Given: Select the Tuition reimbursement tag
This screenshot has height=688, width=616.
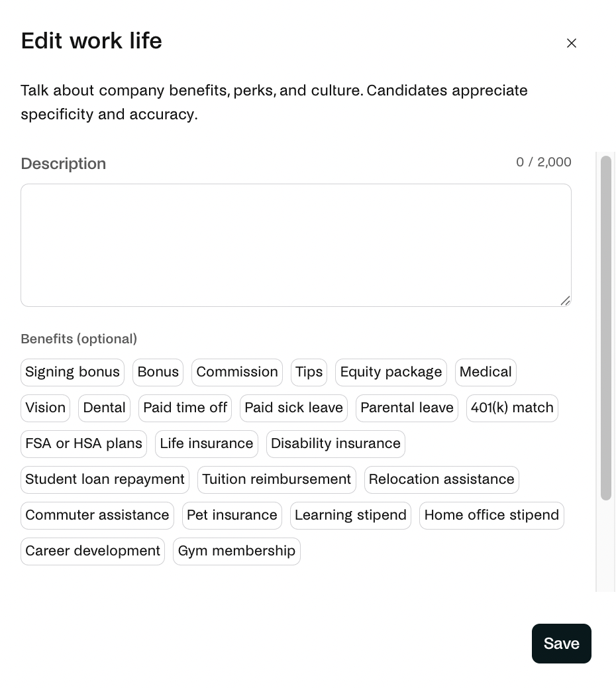Looking at the screenshot, I should [x=277, y=480].
